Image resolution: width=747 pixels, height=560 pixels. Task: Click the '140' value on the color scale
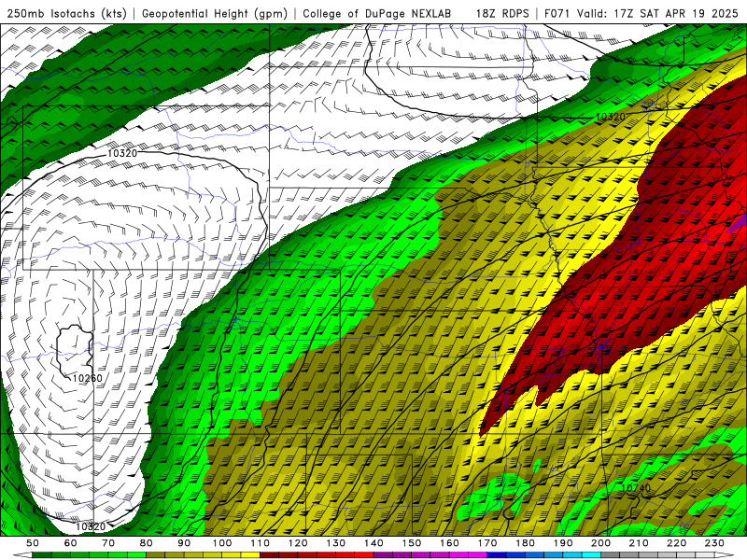tap(373, 543)
